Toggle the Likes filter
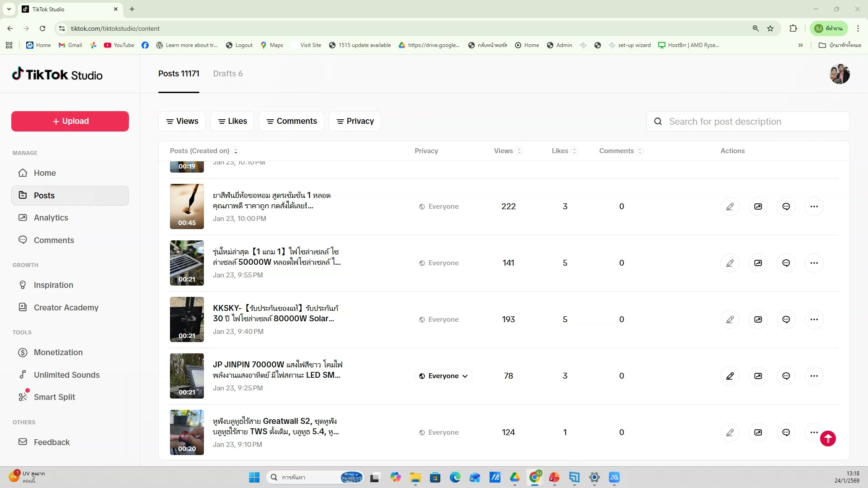This screenshot has height=488, width=868. 232,121
